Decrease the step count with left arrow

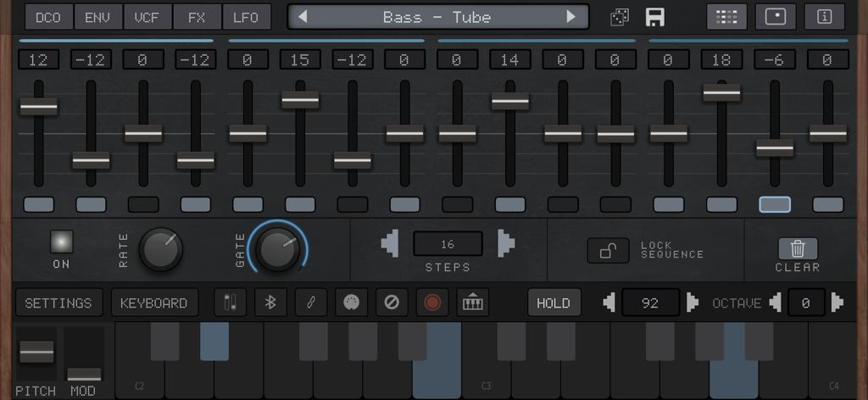tap(390, 244)
